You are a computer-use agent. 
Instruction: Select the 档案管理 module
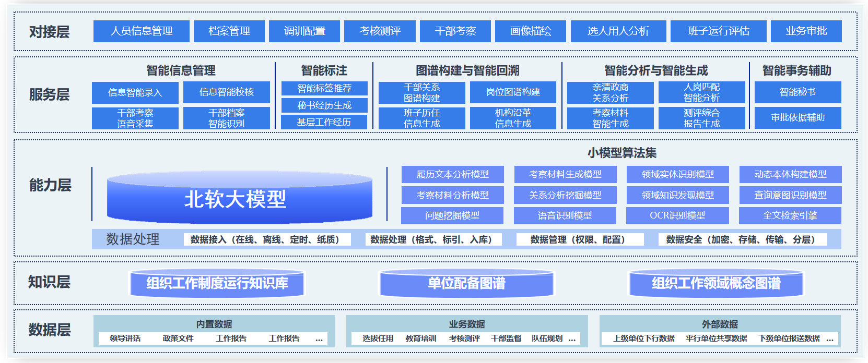pos(229,31)
